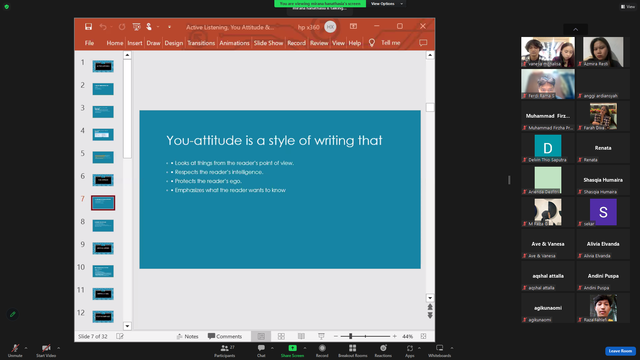Image resolution: width=640 pixels, height=360 pixels.
Task: Open Zoom Whiteboards
Action: (x=440, y=350)
